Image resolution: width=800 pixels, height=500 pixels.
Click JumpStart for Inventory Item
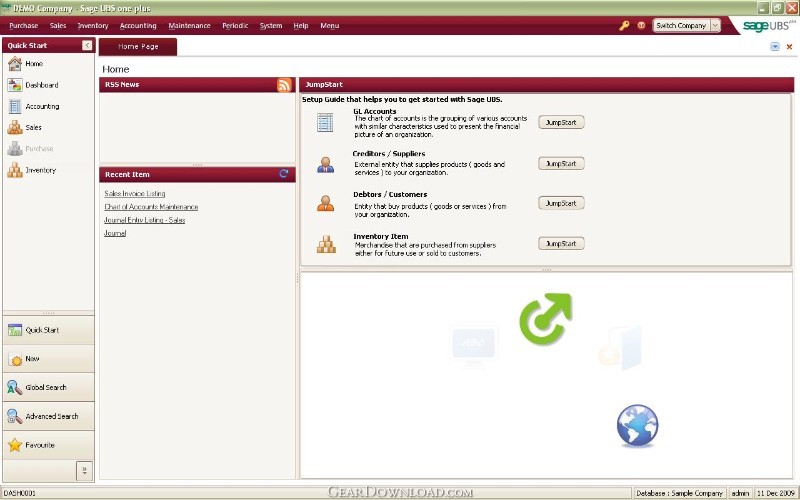[x=561, y=243]
